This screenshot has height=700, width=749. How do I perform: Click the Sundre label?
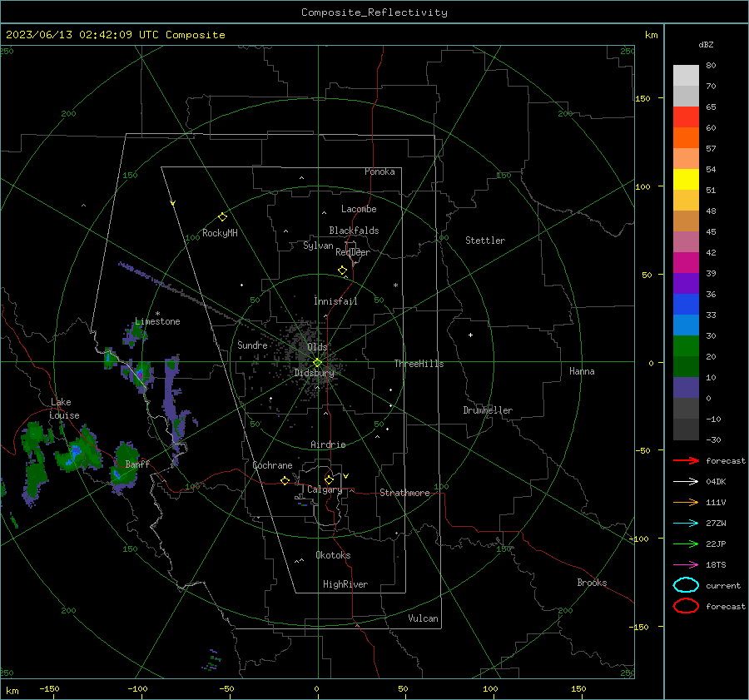253,345
